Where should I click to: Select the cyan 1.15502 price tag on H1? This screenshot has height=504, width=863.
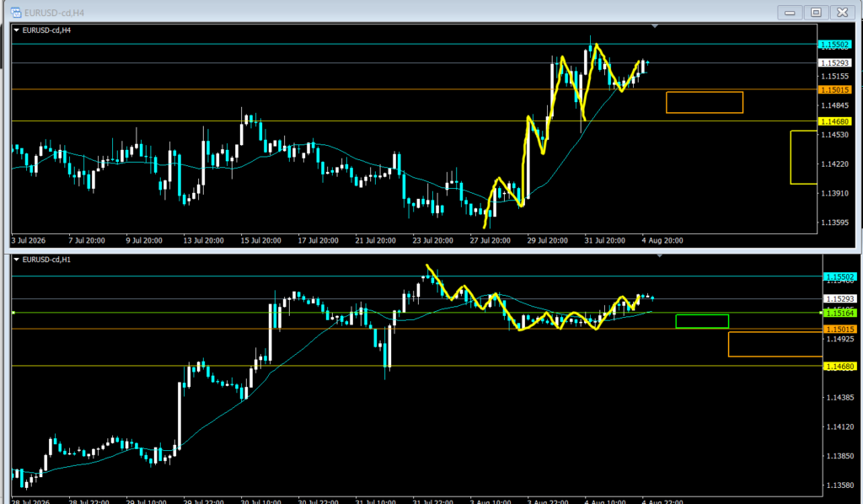click(x=840, y=276)
